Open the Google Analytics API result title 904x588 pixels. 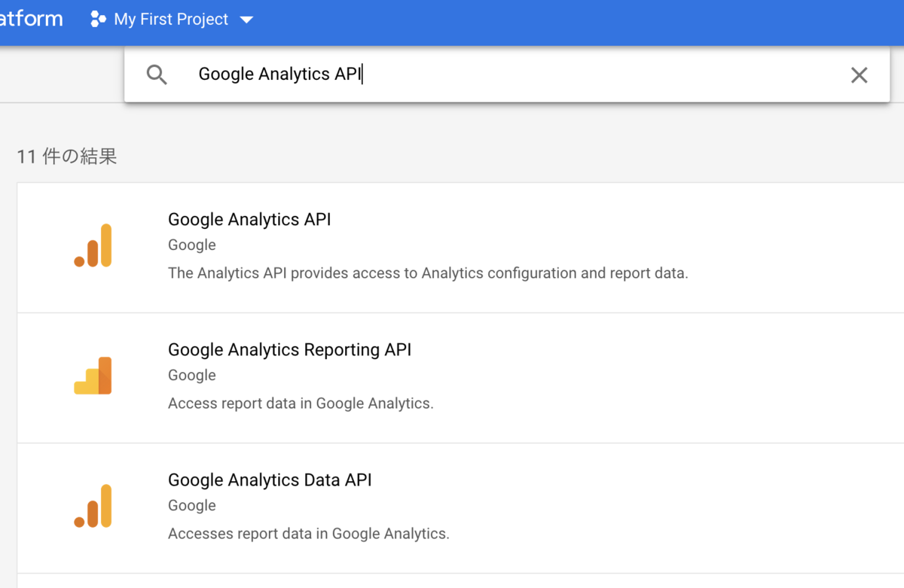pos(249,220)
